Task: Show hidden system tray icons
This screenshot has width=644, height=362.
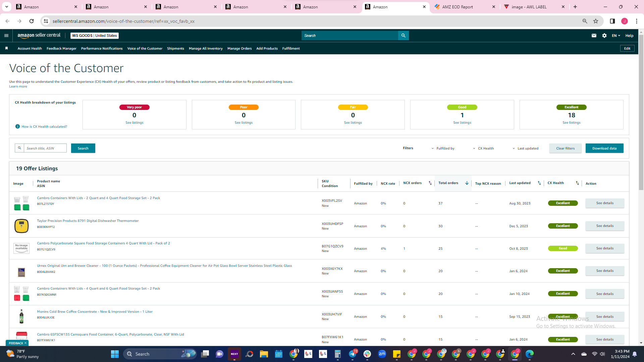Action: pos(573,354)
